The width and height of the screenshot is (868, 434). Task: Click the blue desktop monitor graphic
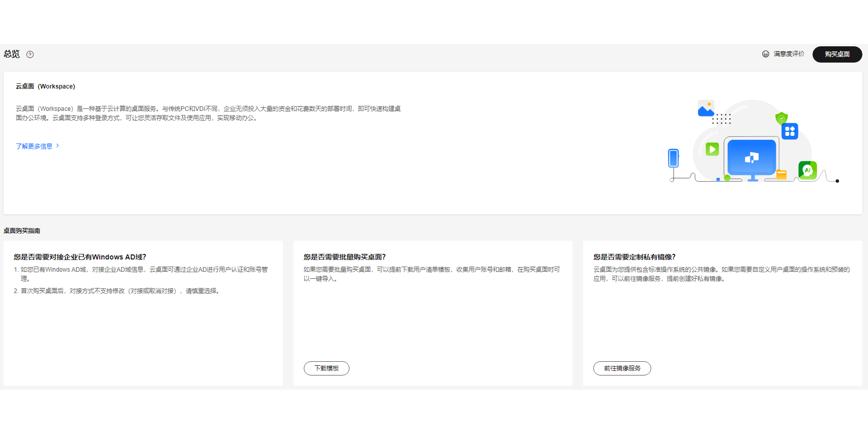click(751, 158)
